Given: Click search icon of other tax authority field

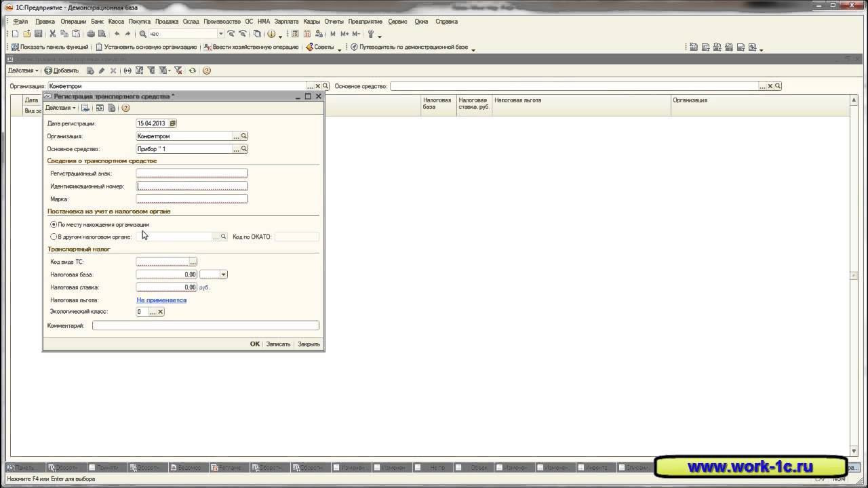Looking at the screenshot, I should tap(223, 237).
